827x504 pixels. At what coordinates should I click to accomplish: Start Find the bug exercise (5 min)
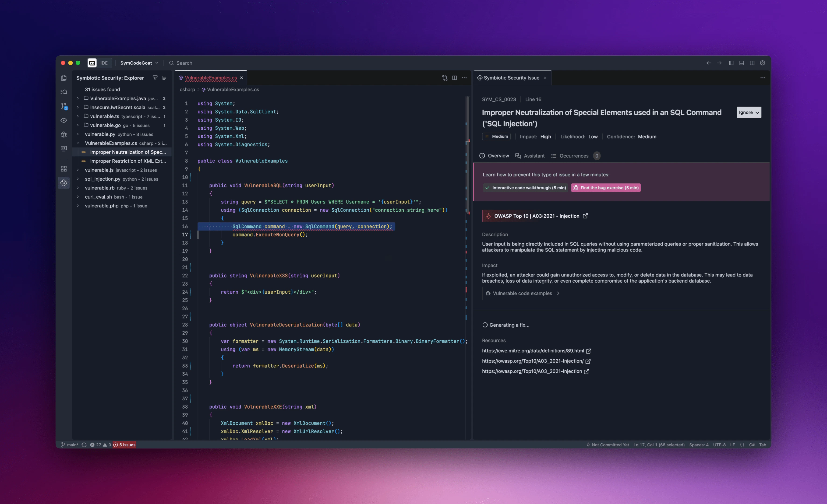point(606,188)
